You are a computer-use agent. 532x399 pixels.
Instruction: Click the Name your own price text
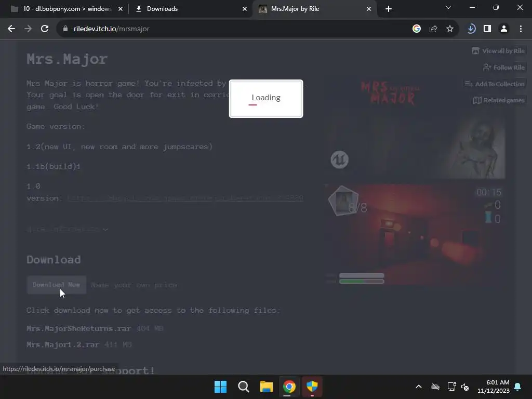click(x=134, y=285)
